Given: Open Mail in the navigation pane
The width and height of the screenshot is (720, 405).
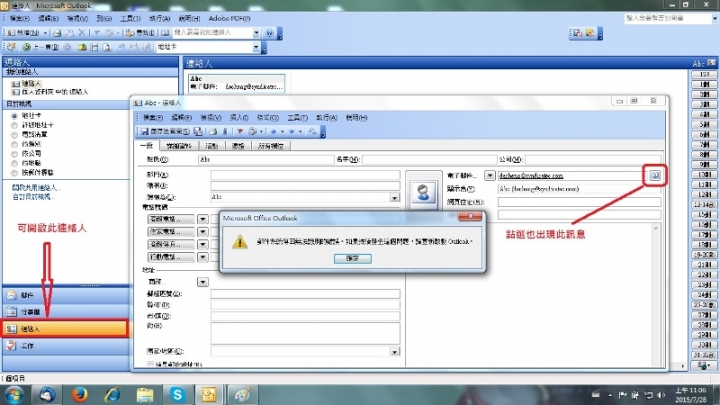Looking at the screenshot, I should pyautogui.click(x=66, y=295).
